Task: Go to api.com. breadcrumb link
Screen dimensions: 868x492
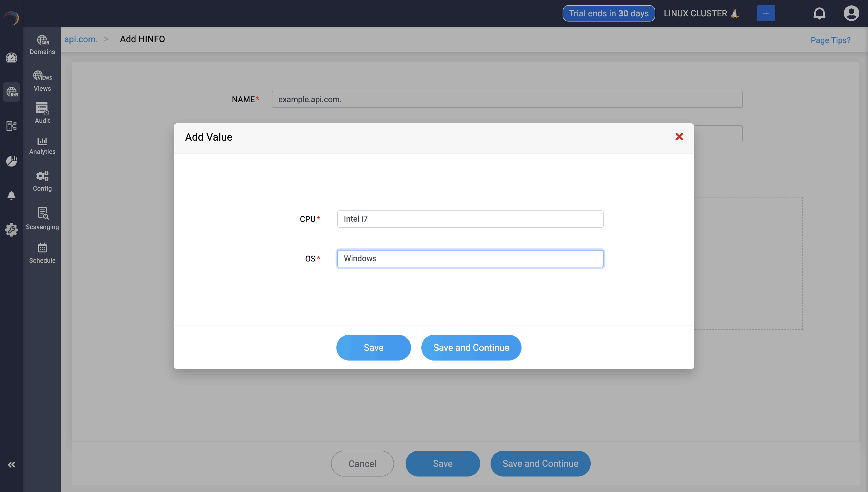Action: (81, 39)
